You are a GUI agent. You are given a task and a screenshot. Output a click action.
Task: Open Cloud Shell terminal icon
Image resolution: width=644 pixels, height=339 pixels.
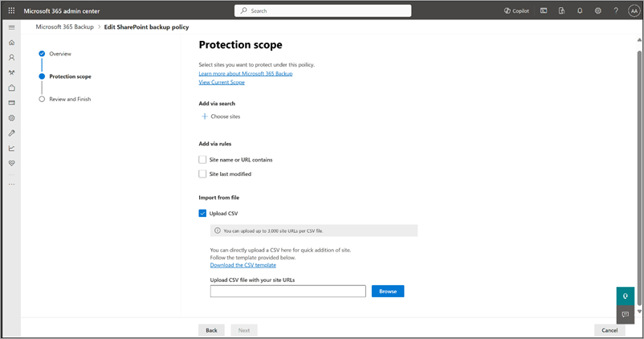coord(544,10)
